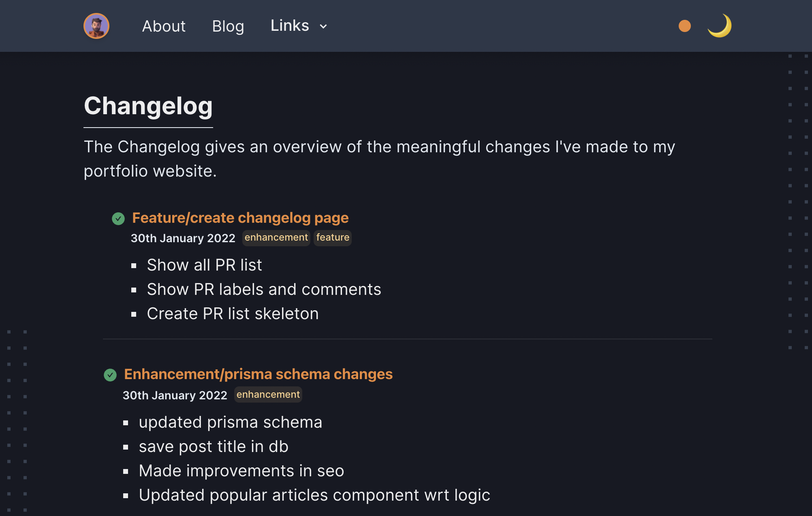Click green checkmark beside Enhancement/prisma schema changes
Viewport: 812px width, 516px height.
click(x=110, y=375)
